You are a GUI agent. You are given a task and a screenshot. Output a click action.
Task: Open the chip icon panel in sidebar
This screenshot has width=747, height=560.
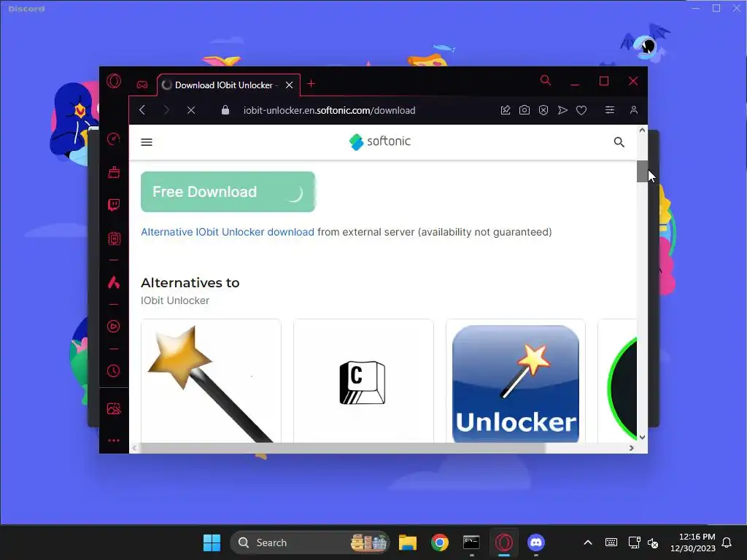pyautogui.click(x=114, y=238)
